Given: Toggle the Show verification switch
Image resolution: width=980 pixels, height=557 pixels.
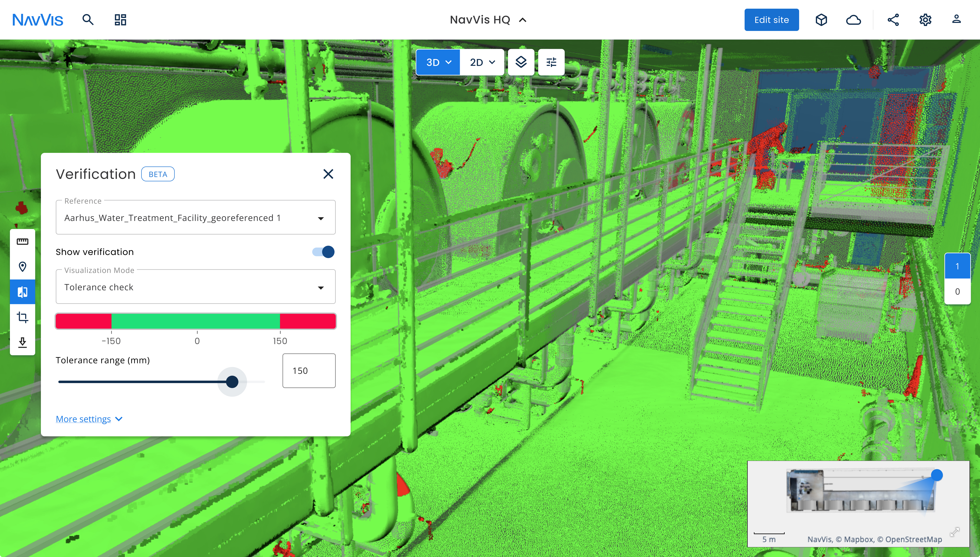Looking at the screenshot, I should click(x=324, y=252).
